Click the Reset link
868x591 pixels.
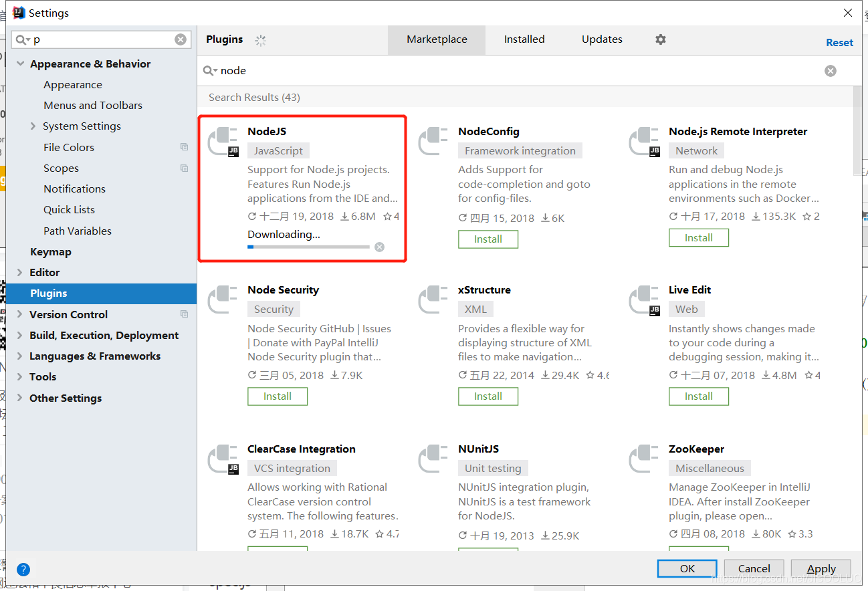tap(839, 43)
